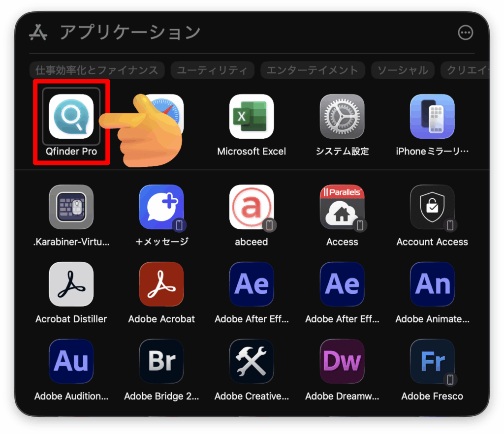Screen dimensions: 504x434
Task: Open システム設定 gear icon
Action: point(342,117)
